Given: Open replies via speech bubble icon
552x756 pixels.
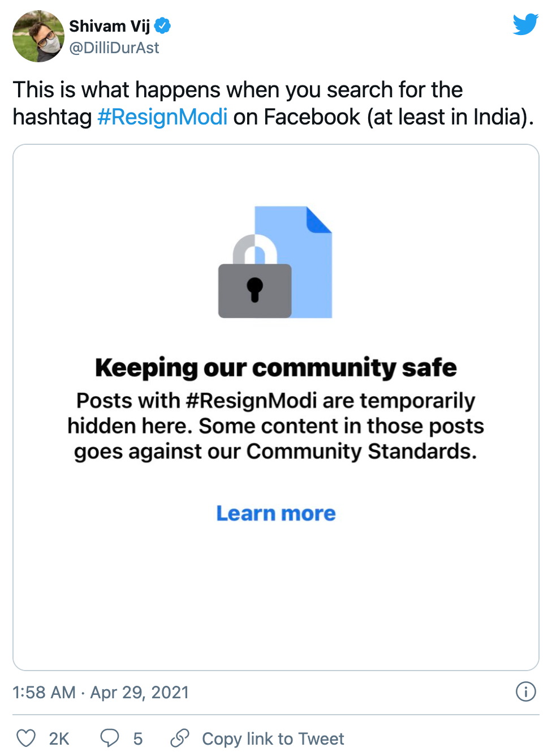Looking at the screenshot, I should pos(110,738).
